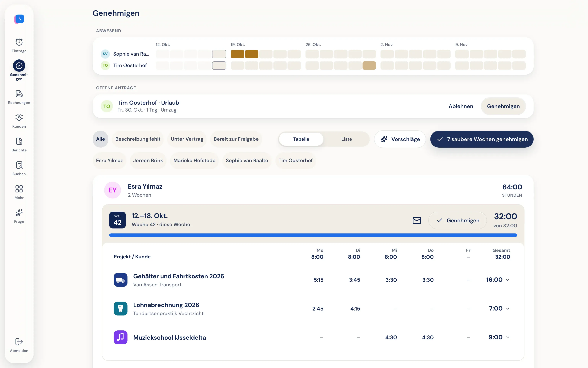Filter by Marieke Hofstede chip
Viewport: 588px width, 368px height.
pos(194,160)
